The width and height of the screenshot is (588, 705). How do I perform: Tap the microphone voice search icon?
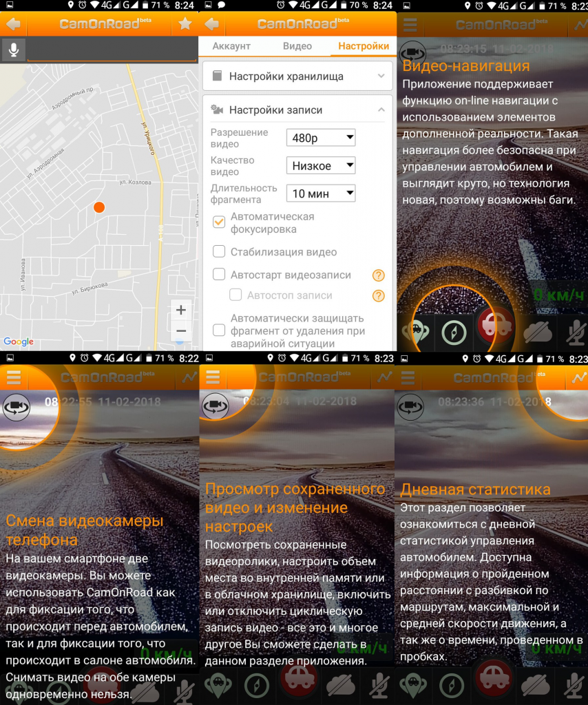click(14, 50)
